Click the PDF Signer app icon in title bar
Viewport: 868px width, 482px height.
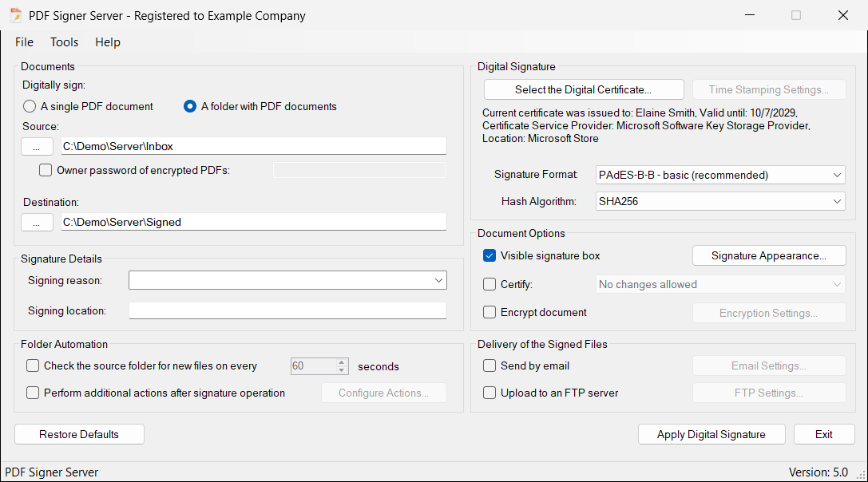[x=16, y=15]
